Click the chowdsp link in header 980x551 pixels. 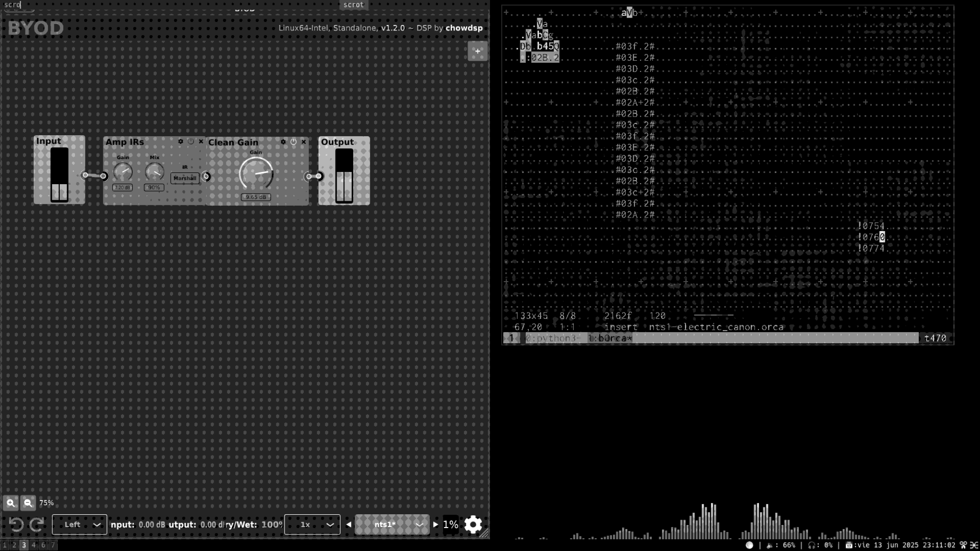[464, 28]
